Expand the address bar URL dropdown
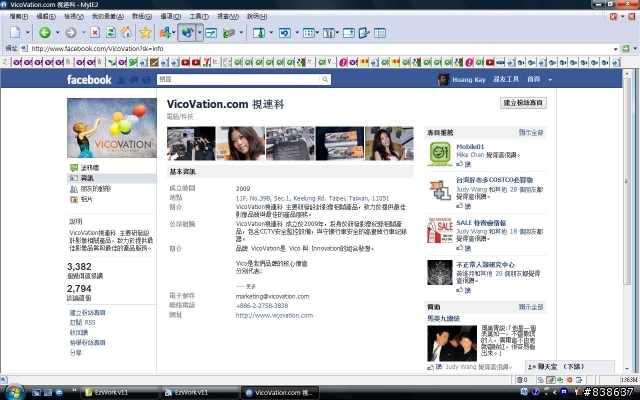This screenshot has height=400, width=640. (x=616, y=49)
